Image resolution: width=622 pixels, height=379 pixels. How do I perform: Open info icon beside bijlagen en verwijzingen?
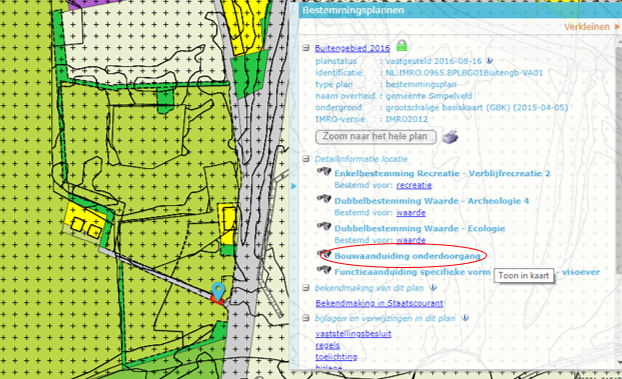(465, 318)
